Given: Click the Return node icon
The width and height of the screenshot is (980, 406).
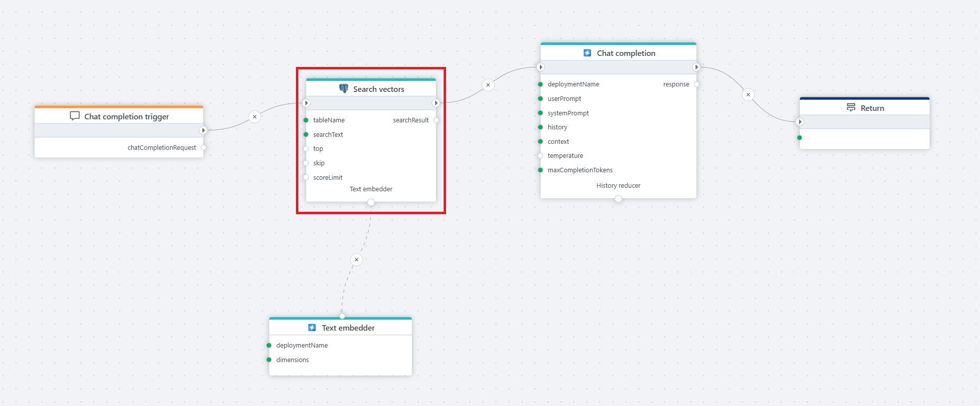Looking at the screenshot, I should click(851, 107).
